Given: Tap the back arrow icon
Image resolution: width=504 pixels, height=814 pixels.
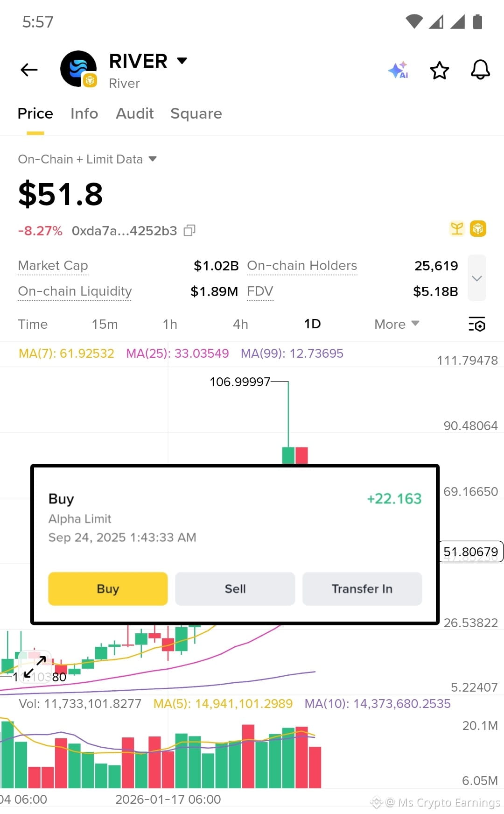Looking at the screenshot, I should click(x=29, y=70).
